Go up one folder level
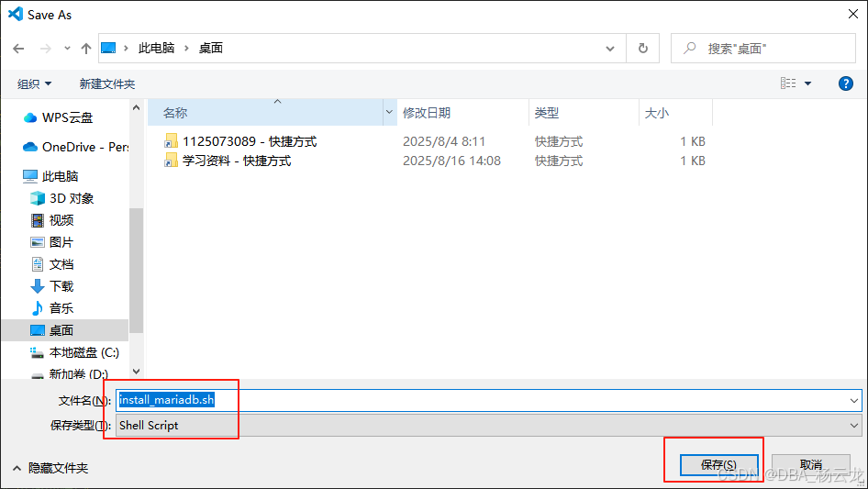 tap(86, 49)
